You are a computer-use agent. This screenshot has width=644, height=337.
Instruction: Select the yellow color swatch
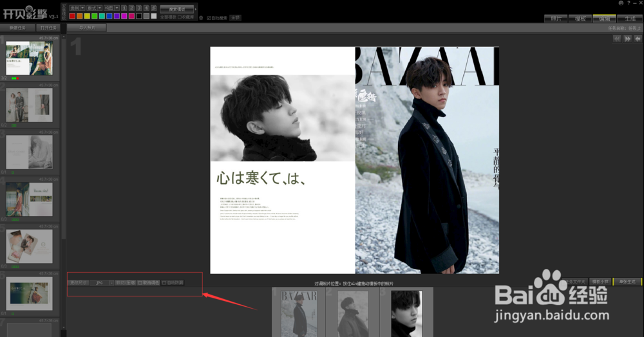pyautogui.click(x=87, y=16)
